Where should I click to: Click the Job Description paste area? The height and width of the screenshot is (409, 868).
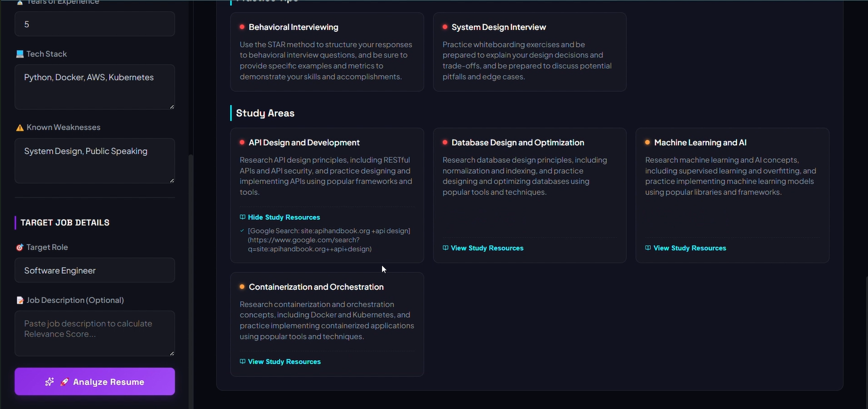(x=95, y=334)
